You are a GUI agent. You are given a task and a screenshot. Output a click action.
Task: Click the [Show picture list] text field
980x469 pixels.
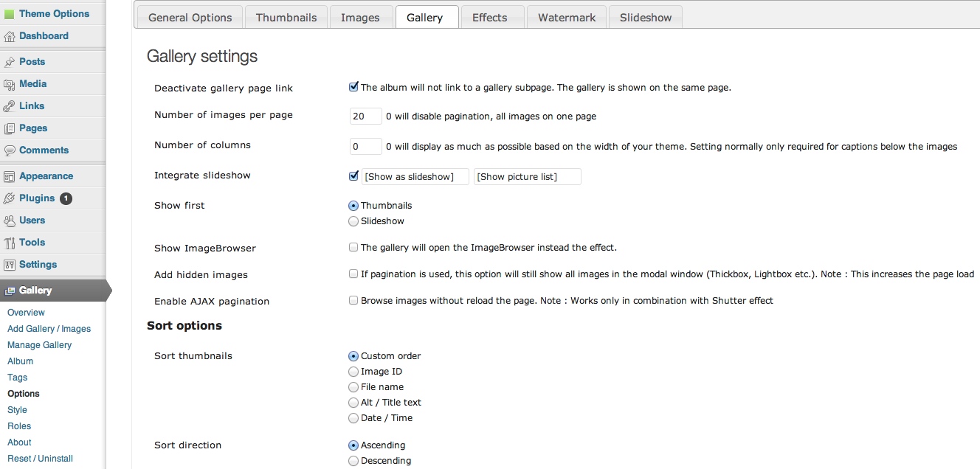[528, 176]
